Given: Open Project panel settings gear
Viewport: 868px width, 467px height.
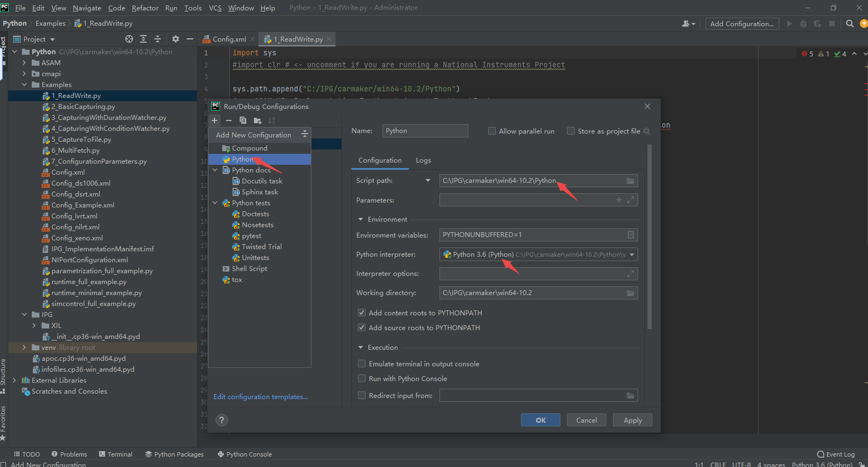Looking at the screenshot, I should 176,39.
